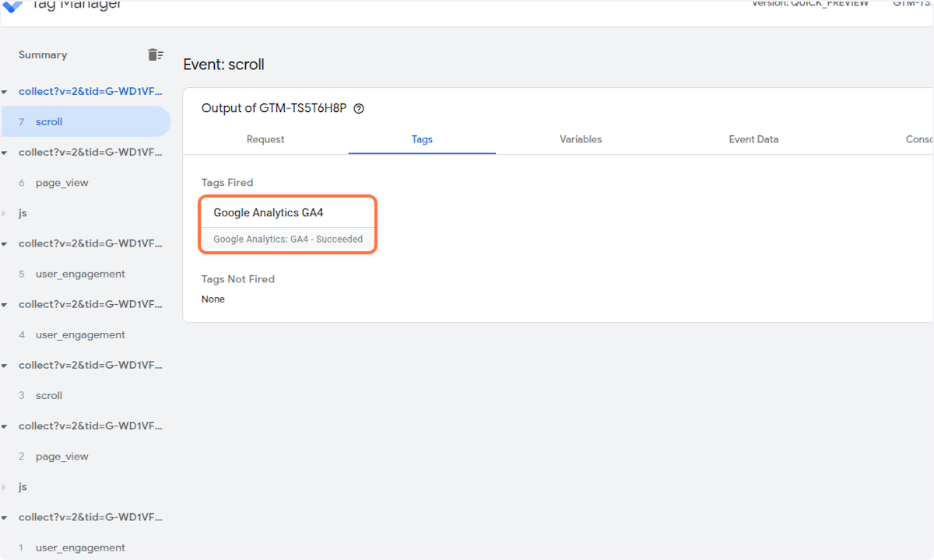Click the collect request label above 4 user_engagement
Viewport: 934px width, 560px height.
(x=91, y=304)
